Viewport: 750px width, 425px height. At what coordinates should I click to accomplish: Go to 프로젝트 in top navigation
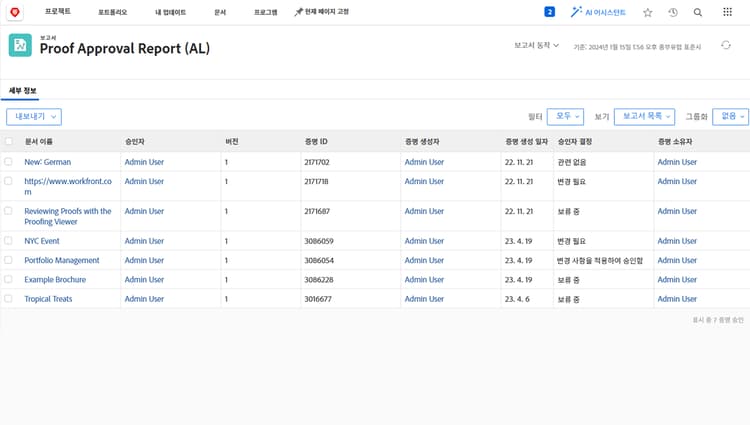tap(58, 11)
